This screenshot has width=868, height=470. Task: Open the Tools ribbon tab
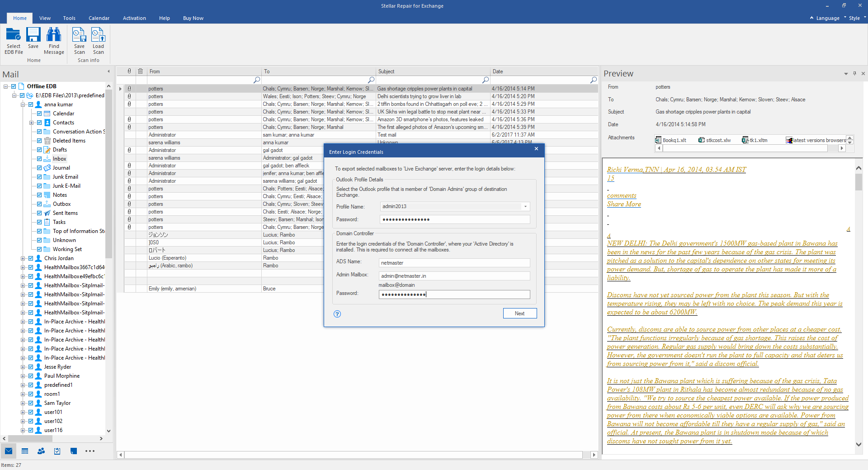pos(69,18)
